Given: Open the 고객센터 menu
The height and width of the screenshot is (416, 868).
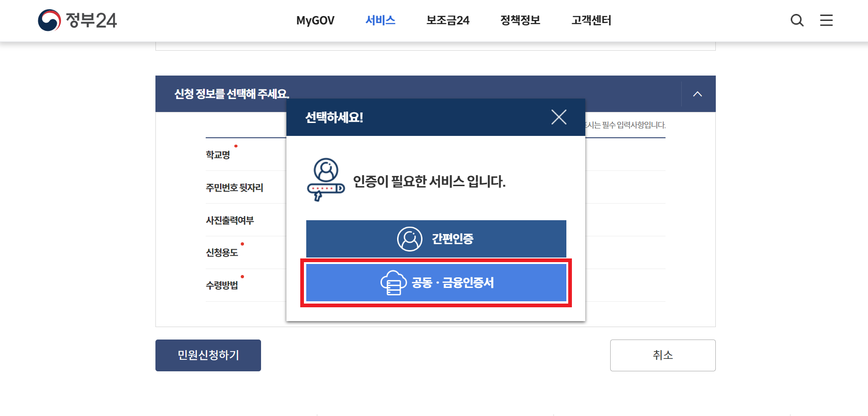Looking at the screenshot, I should click(x=591, y=20).
